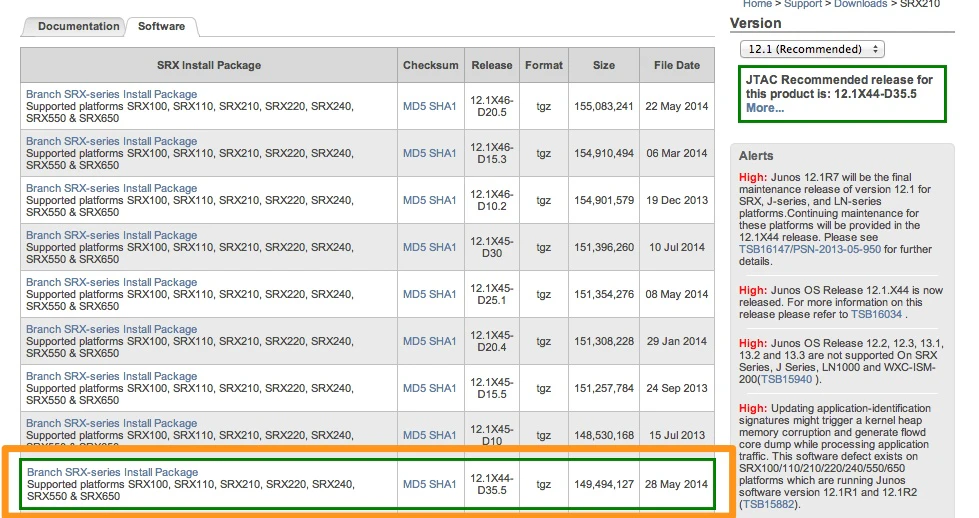Click the file date 22 May 2014
979x518 pixels.
(677, 106)
